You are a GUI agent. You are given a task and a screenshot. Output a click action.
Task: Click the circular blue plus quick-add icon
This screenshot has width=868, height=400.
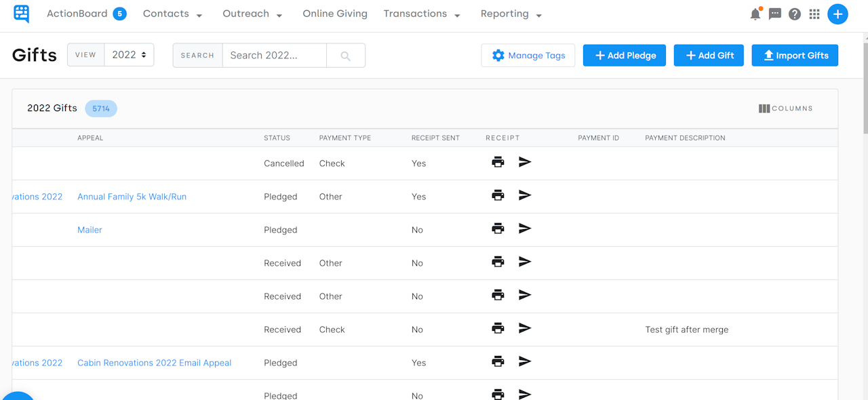pyautogui.click(x=838, y=14)
